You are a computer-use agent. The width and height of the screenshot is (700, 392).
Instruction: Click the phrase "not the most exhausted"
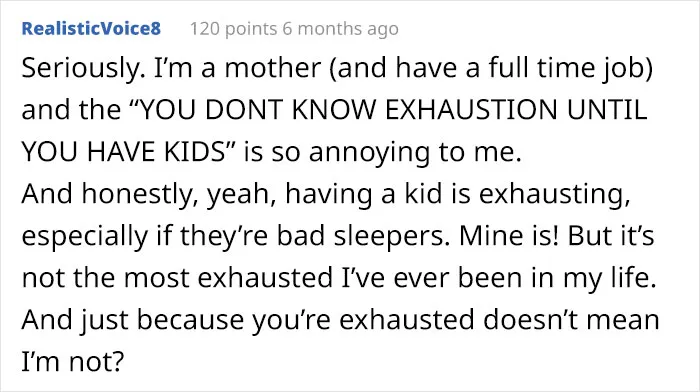(x=177, y=278)
